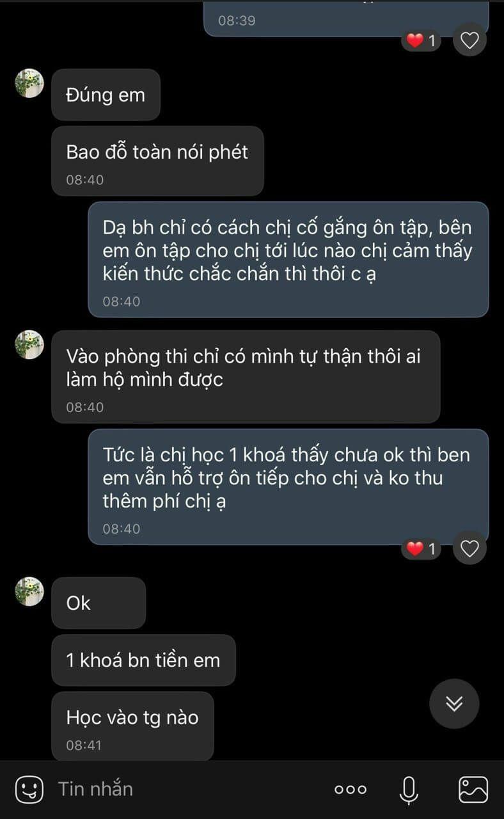Image resolution: width=504 pixels, height=819 pixels.
Task: Tap the microphone voice message icon
Action: click(409, 790)
